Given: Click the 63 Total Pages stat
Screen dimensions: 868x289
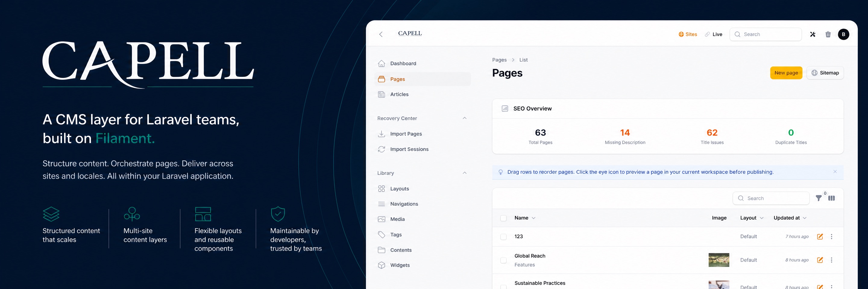Looking at the screenshot, I should (x=540, y=136).
